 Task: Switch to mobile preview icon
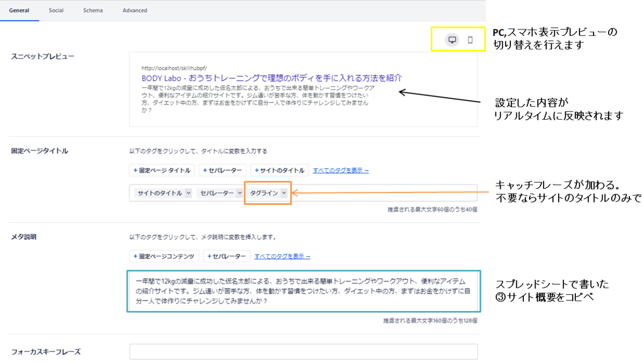(471, 40)
